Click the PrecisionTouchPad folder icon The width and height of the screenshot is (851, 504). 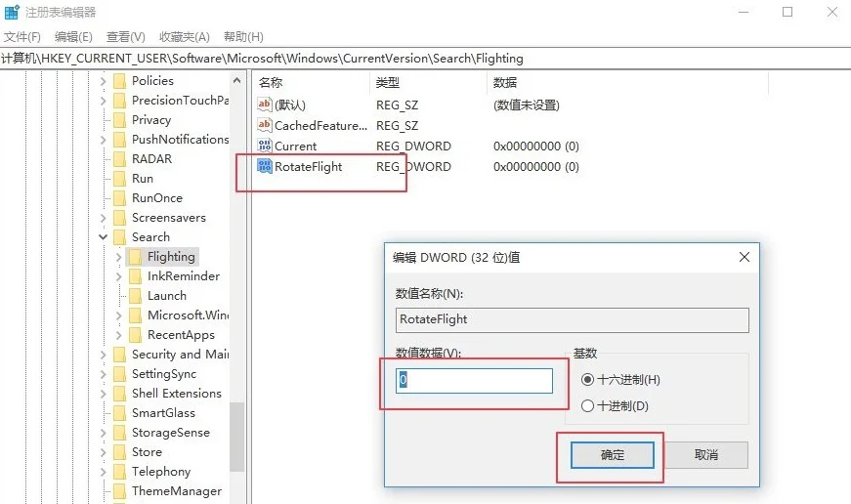[x=120, y=101]
